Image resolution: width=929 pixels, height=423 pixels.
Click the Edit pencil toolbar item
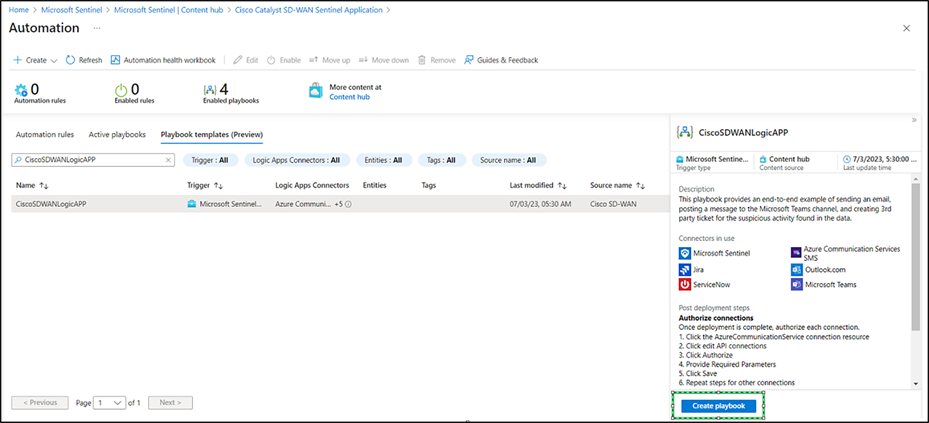pos(245,60)
